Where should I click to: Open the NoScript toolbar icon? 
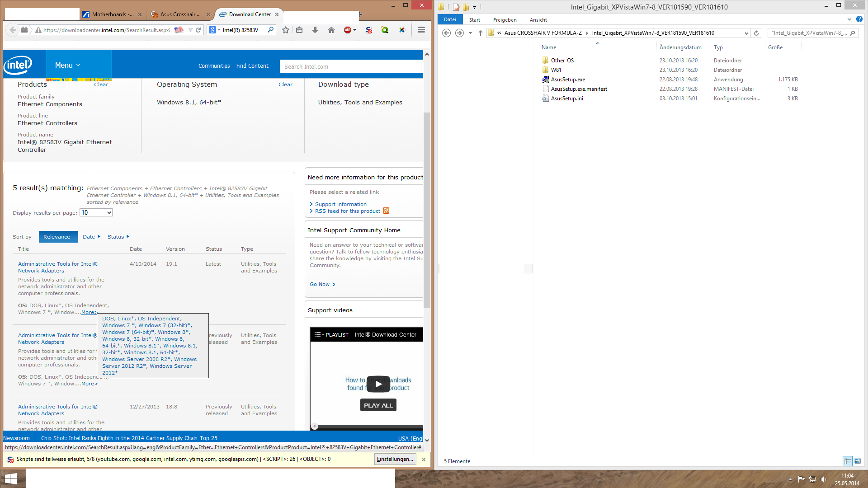[369, 30]
